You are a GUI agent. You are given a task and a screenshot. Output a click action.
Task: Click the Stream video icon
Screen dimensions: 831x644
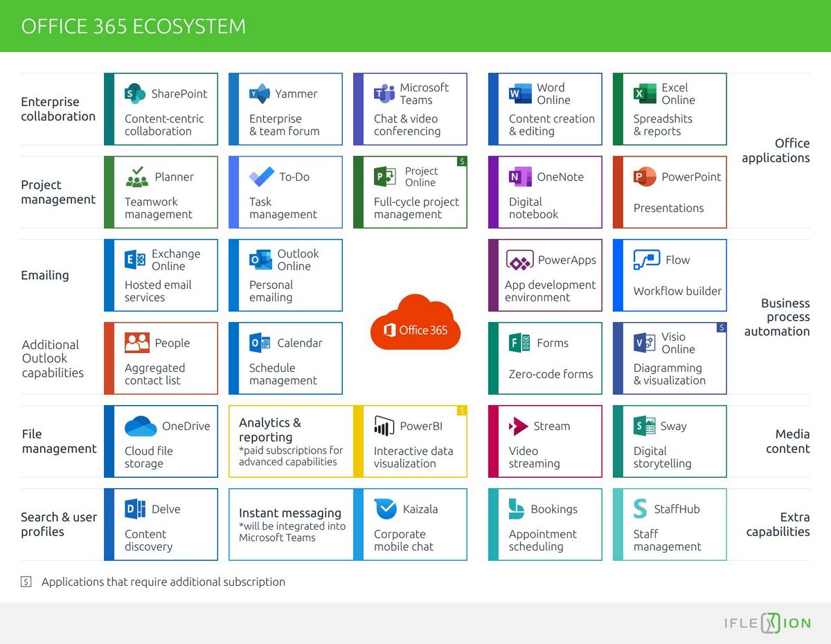pos(519,426)
